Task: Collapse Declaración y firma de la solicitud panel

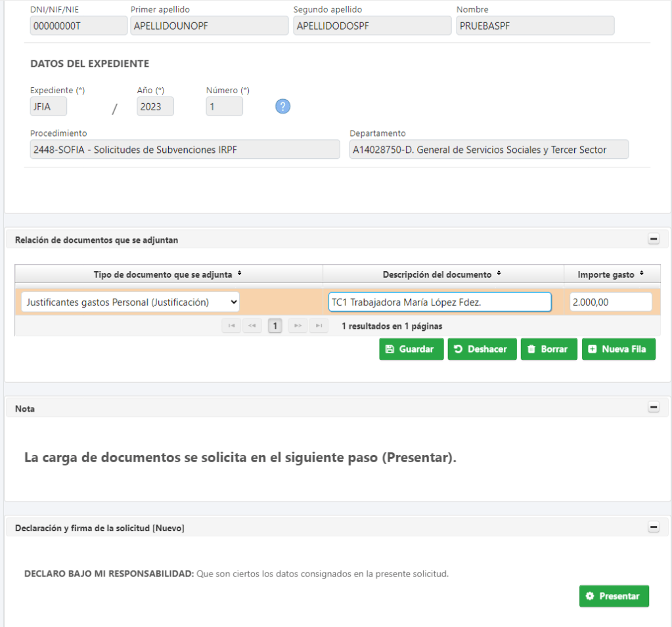Action: coord(654,527)
